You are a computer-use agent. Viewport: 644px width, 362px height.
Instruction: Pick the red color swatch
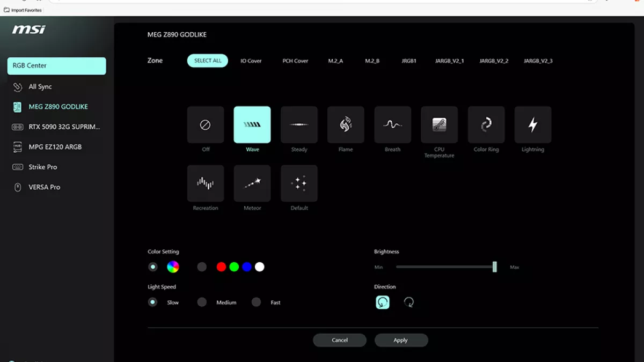point(221,267)
